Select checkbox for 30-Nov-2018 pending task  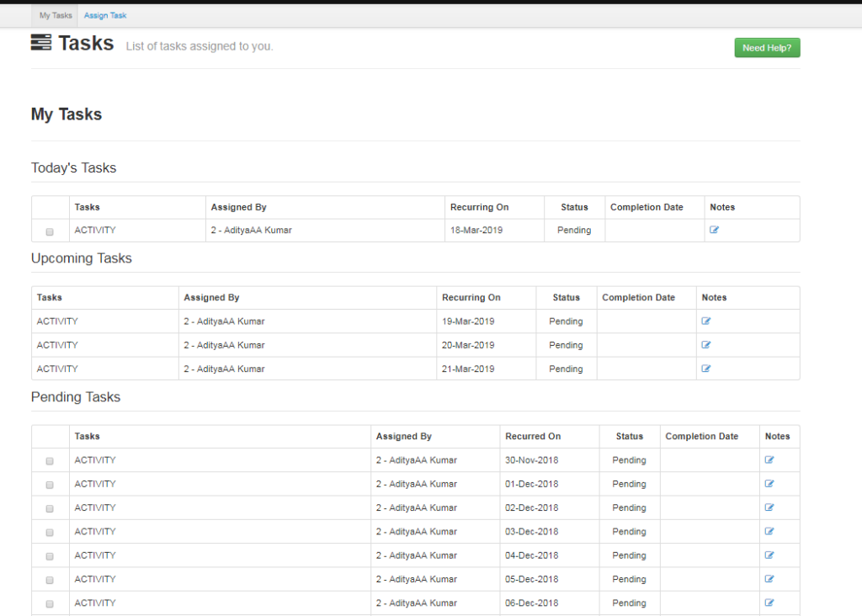(49, 459)
